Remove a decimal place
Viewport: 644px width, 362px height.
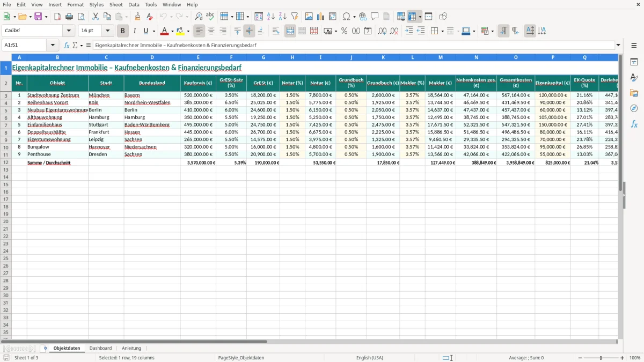pos(394,31)
